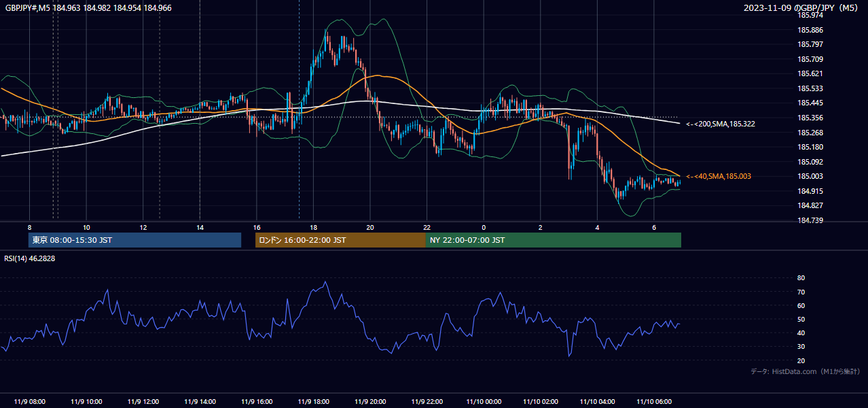Click the 11/9 12:00 date axis label
The width and height of the screenshot is (868, 408).
(x=143, y=402)
